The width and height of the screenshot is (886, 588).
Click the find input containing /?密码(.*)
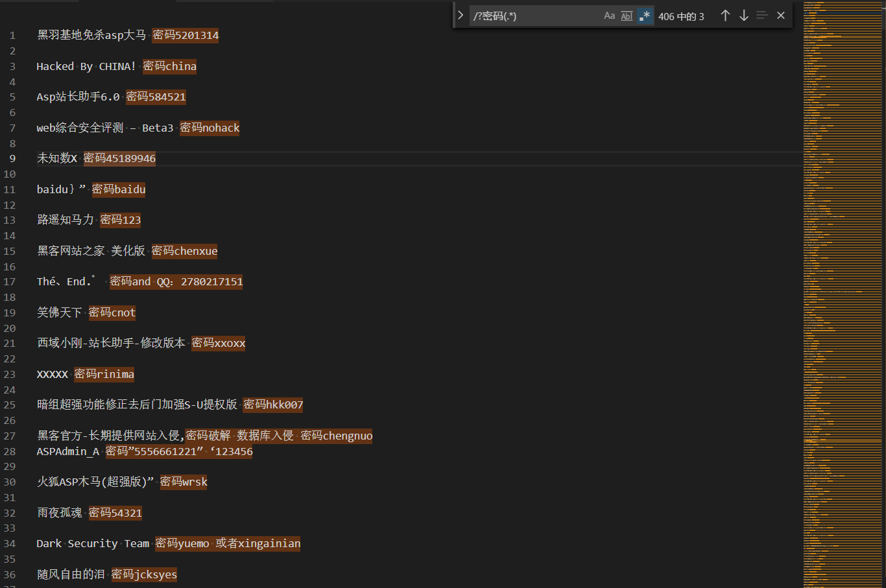tap(535, 16)
